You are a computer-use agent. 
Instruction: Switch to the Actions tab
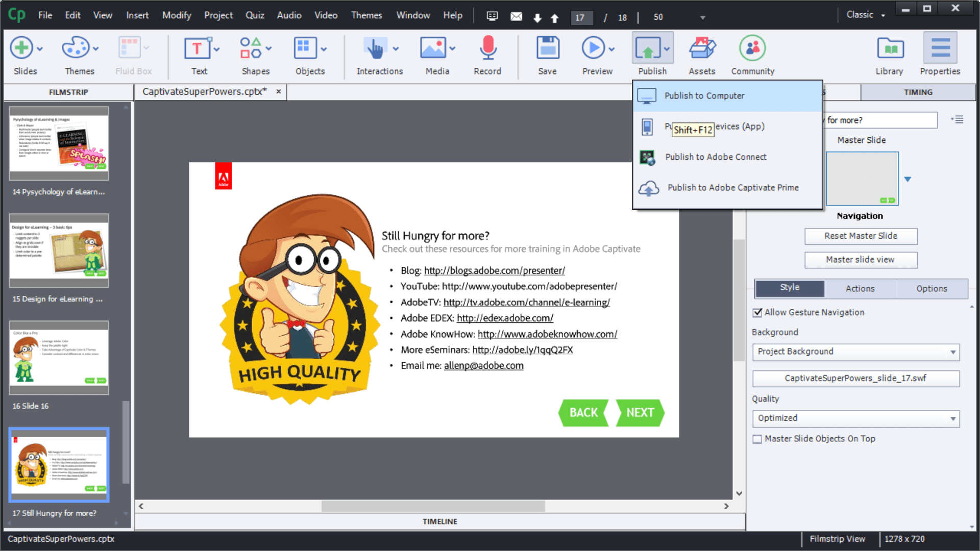click(x=860, y=288)
